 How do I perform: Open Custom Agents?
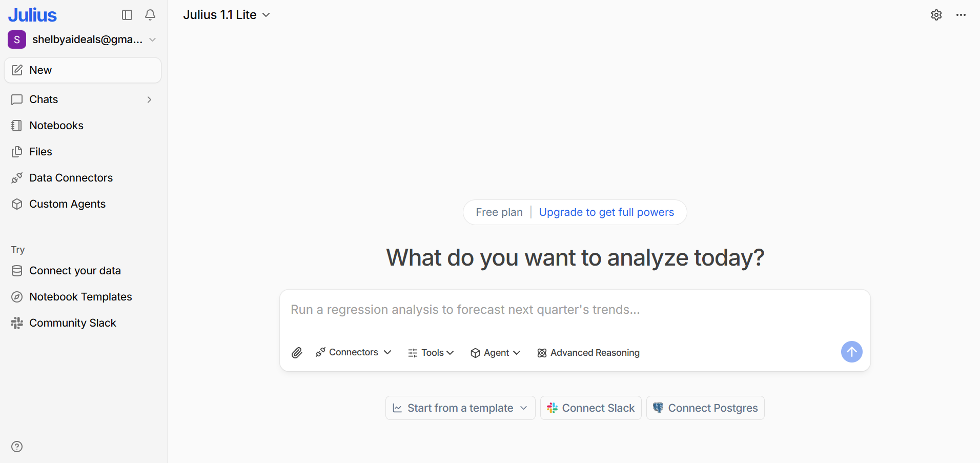click(x=67, y=204)
